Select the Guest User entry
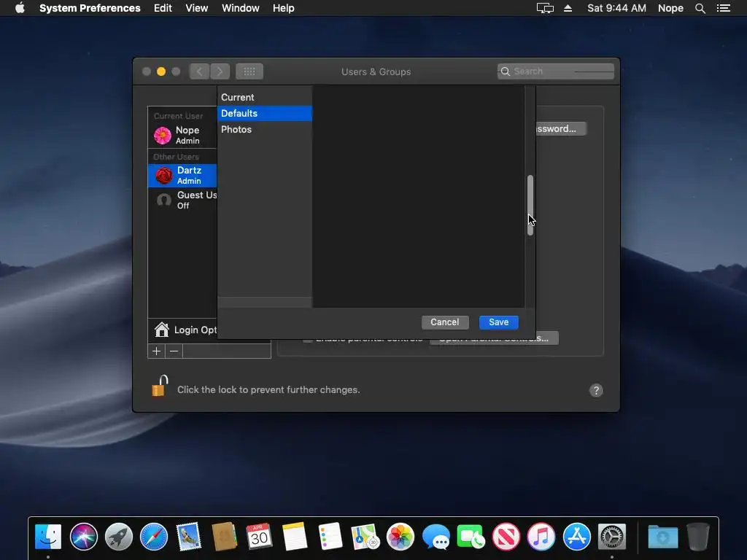Screen dimensions: 747x560 pos(182,200)
